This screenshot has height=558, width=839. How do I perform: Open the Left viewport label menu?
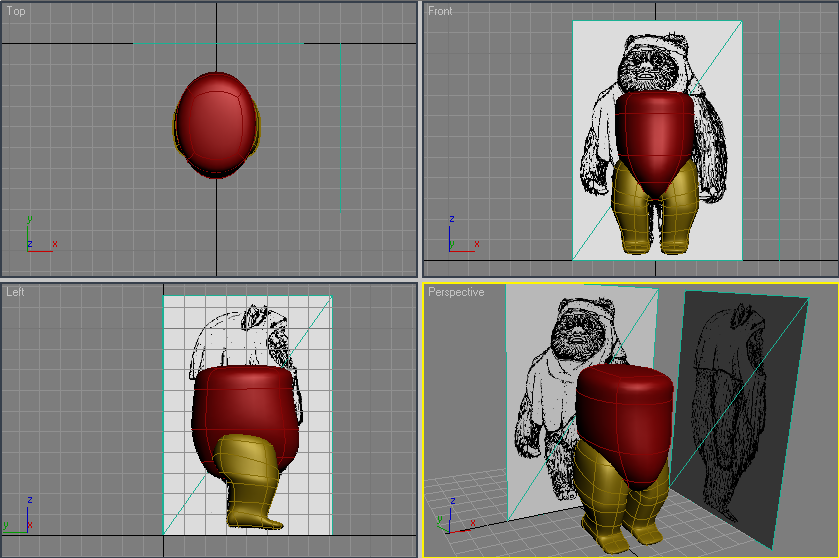pos(15,292)
